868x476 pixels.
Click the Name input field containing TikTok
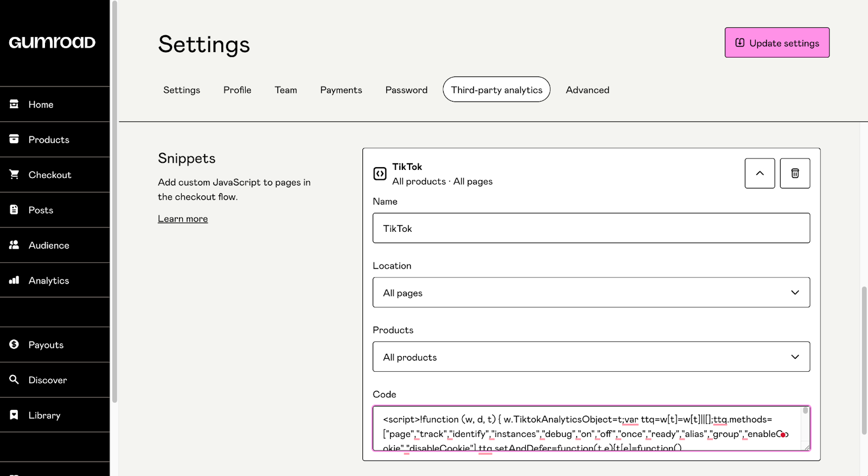pos(591,228)
